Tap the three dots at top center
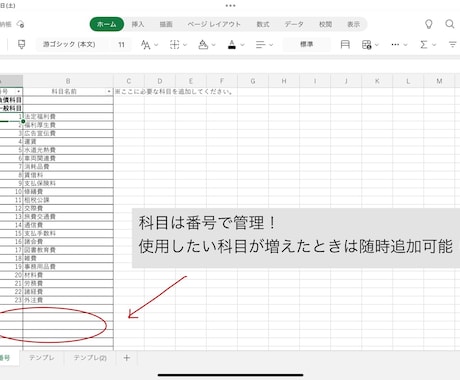The width and height of the screenshot is (460, 380). (x=230, y=6)
